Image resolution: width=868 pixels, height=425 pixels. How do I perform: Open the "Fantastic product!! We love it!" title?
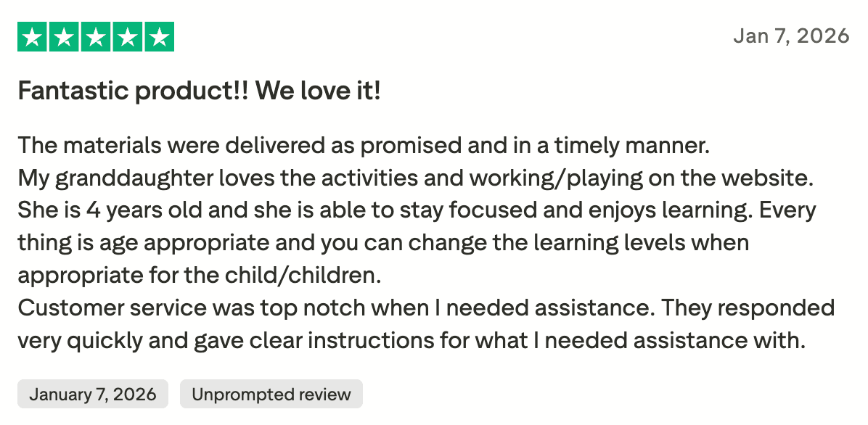tap(199, 91)
